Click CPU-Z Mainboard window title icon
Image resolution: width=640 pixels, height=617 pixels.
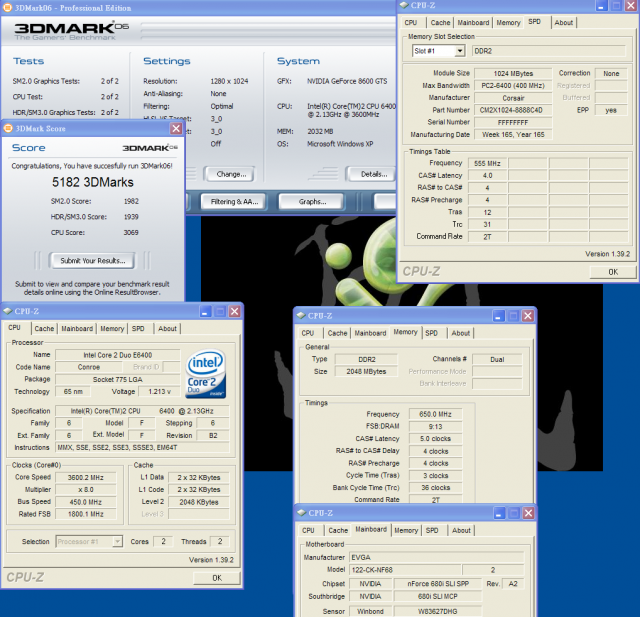302,513
